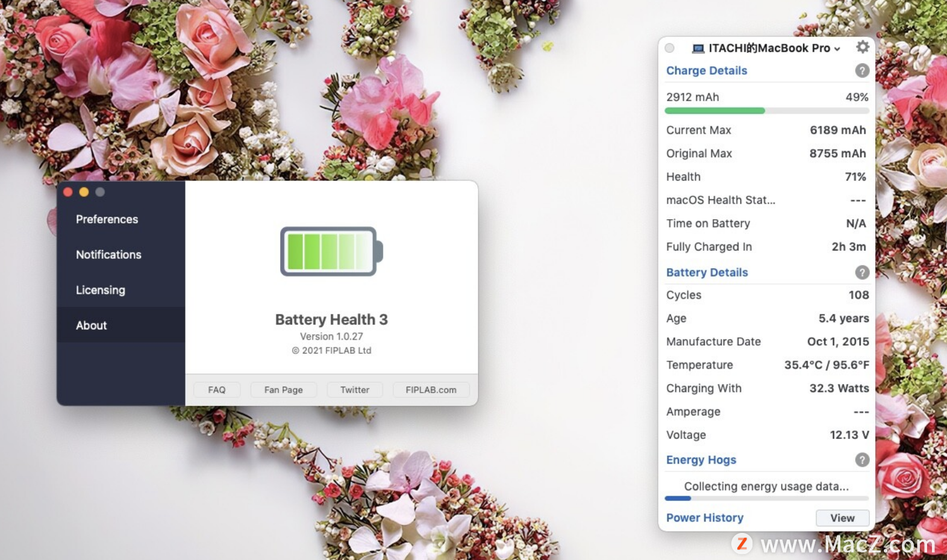Click the 71% health value
This screenshot has width=947, height=560.
click(x=855, y=177)
